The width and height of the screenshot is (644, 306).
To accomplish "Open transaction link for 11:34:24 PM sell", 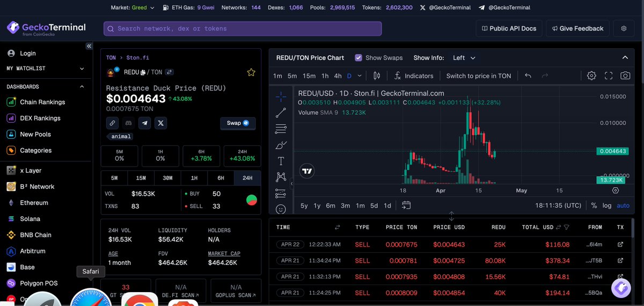I will point(621,261).
